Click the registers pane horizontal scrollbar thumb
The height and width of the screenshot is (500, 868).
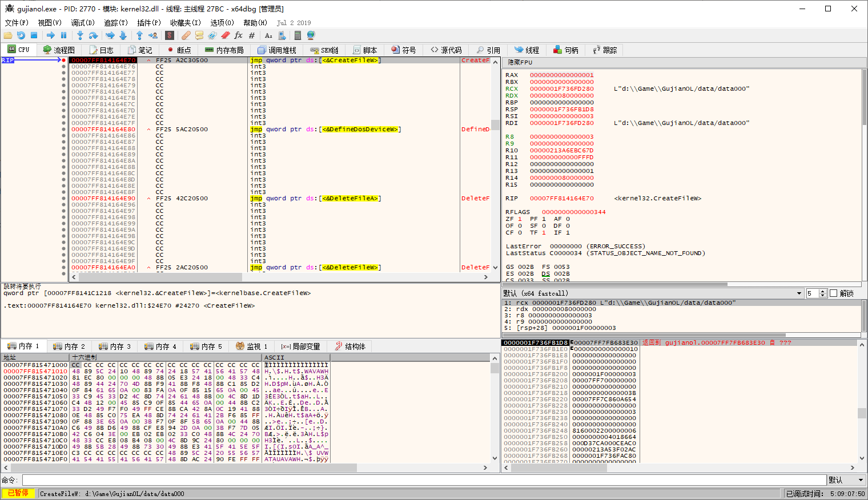615,284
